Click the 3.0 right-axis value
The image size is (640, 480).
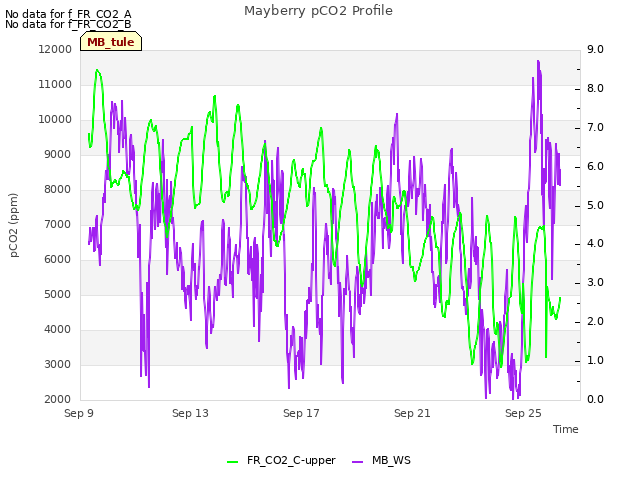click(x=596, y=282)
